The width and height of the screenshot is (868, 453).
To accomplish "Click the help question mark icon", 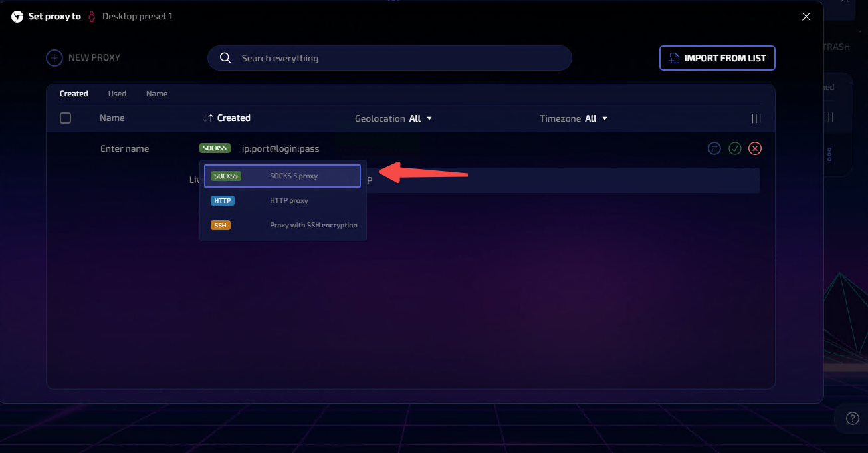I will (x=853, y=418).
